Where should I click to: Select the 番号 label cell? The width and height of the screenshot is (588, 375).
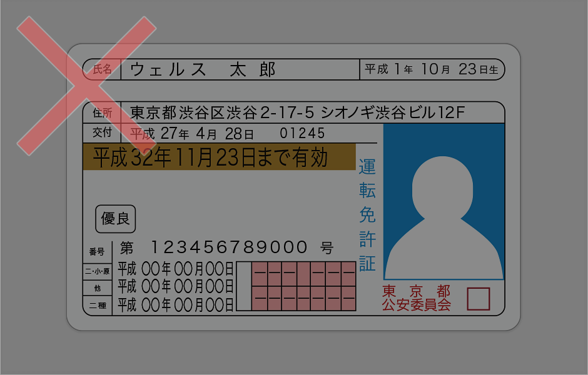pyautogui.click(x=97, y=252)
